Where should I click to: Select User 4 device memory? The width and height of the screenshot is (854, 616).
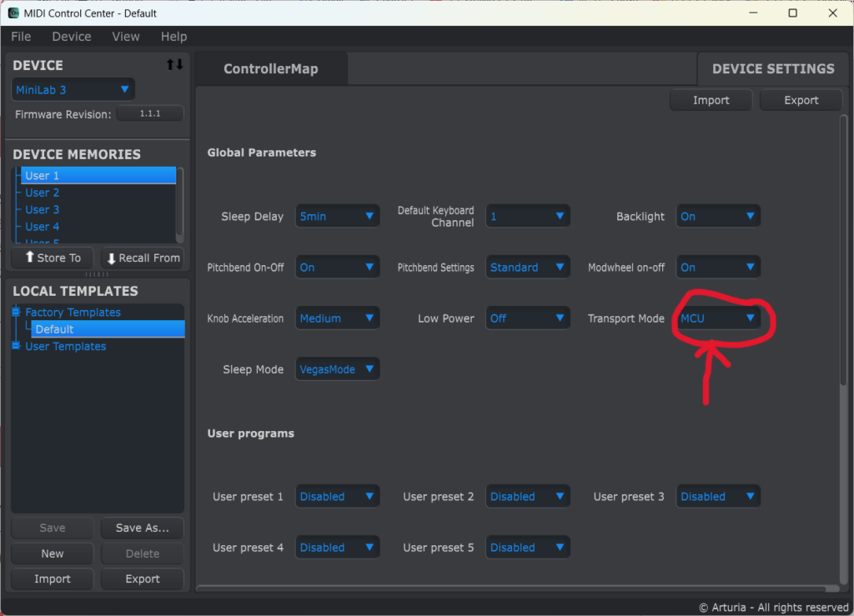[x=98, y=227]
